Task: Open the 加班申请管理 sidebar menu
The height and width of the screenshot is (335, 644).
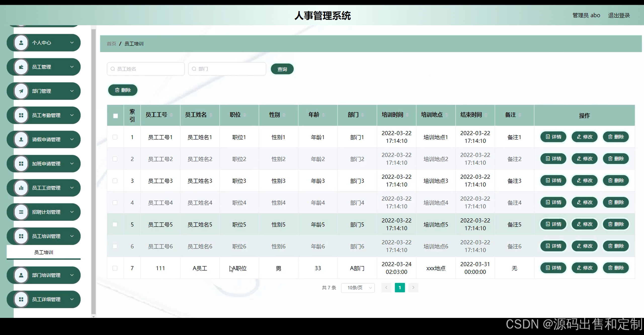Action: pyautogui.click(x=46, y=164)
